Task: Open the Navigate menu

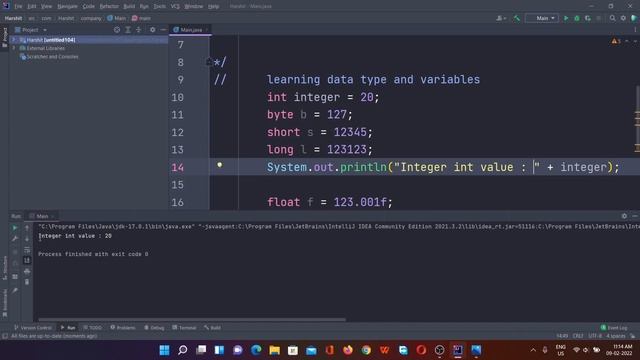Action: coord(67,7)
